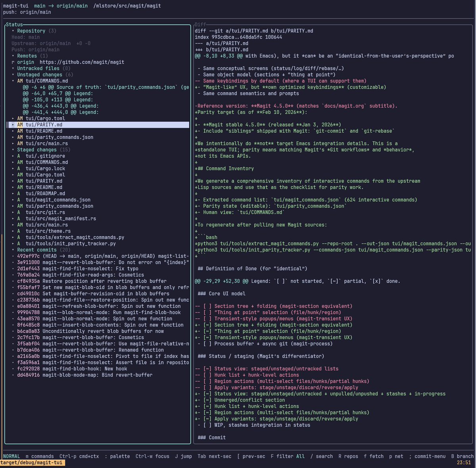Click 'Push: origin/main' line in Repository section
This screenshot has width=476, height=468.
(x=35, y=50)
